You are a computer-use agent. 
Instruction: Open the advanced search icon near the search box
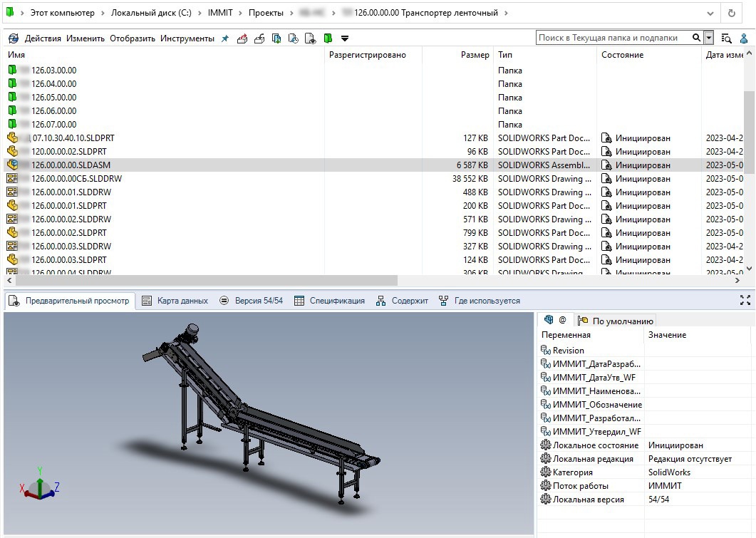point(725,38)
